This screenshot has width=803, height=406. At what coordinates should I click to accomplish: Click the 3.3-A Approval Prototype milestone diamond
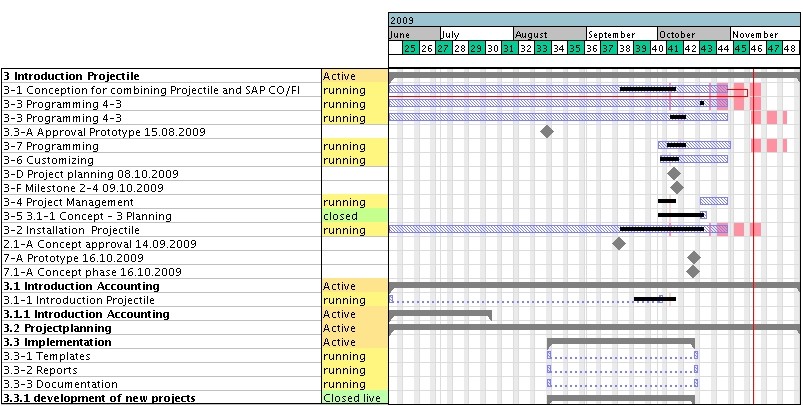546,131
